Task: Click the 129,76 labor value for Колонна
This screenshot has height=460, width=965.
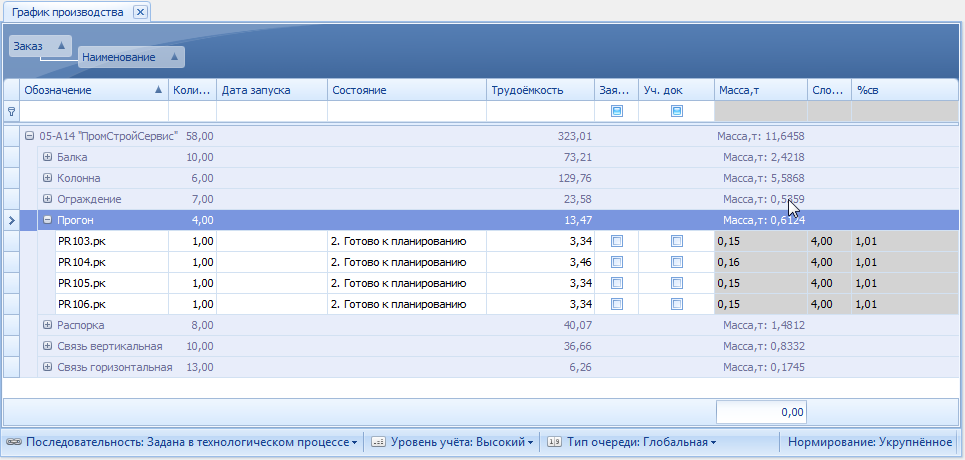Action: click(574, 178)
